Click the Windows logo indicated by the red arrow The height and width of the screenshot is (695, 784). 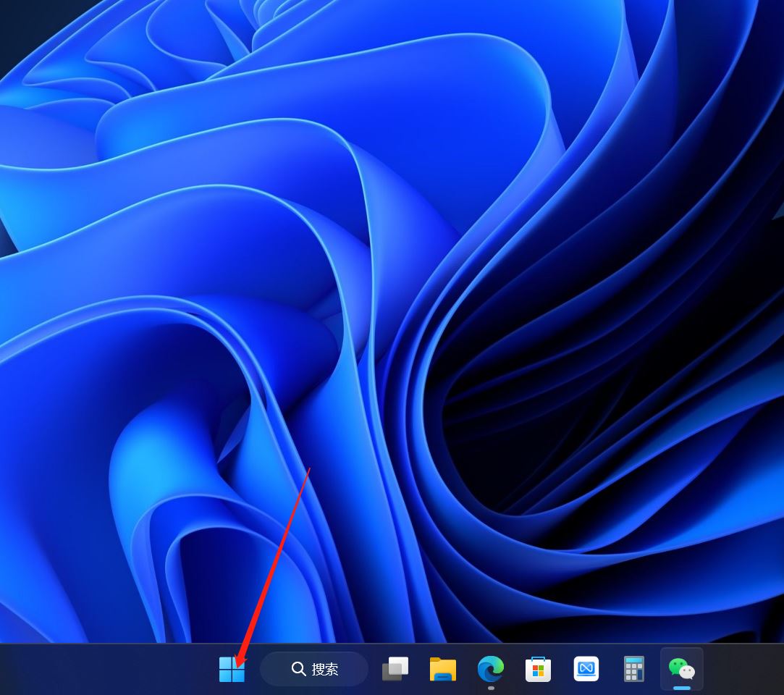(232, 669)
